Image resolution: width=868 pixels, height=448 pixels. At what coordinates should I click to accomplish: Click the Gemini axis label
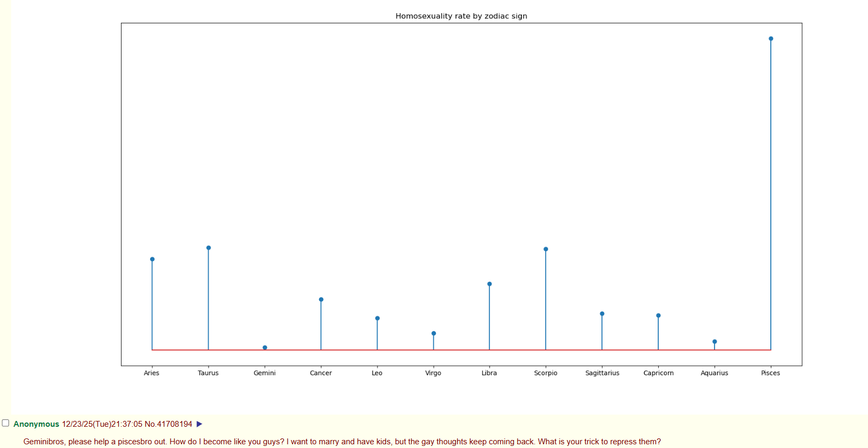click(x=264, y=373)
